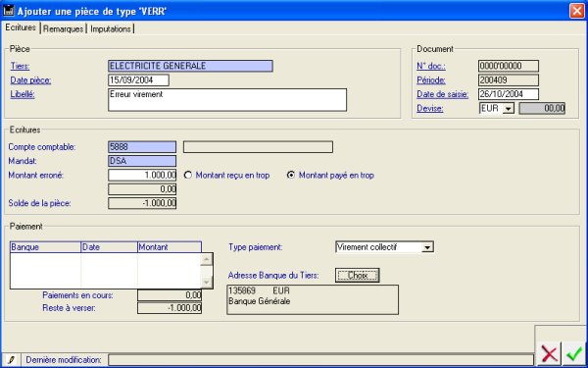Edit the date pièce field 15/09/2004
This screenshot has height=368, width=588.
coord(139,80)
